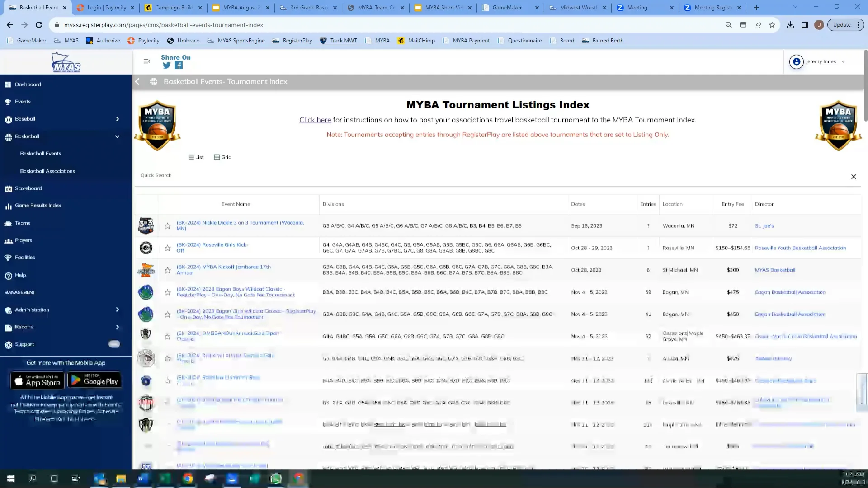Share the page on Facebook
868x488 pixels.
tap(178, 66)
